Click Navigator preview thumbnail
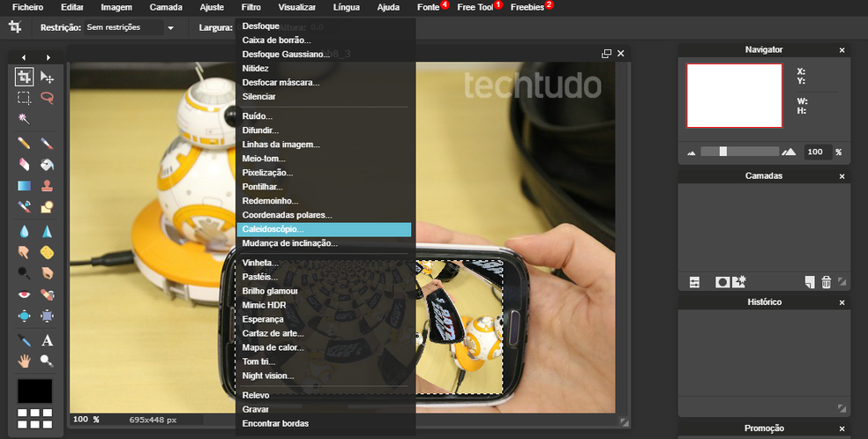868x439 pixels. click(x=735, y=96)
